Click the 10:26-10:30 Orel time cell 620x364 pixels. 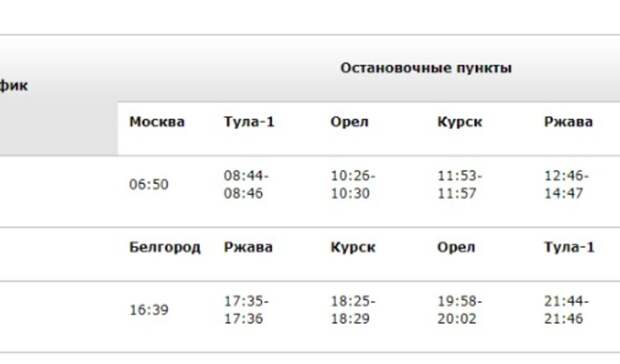pos(353,185)
